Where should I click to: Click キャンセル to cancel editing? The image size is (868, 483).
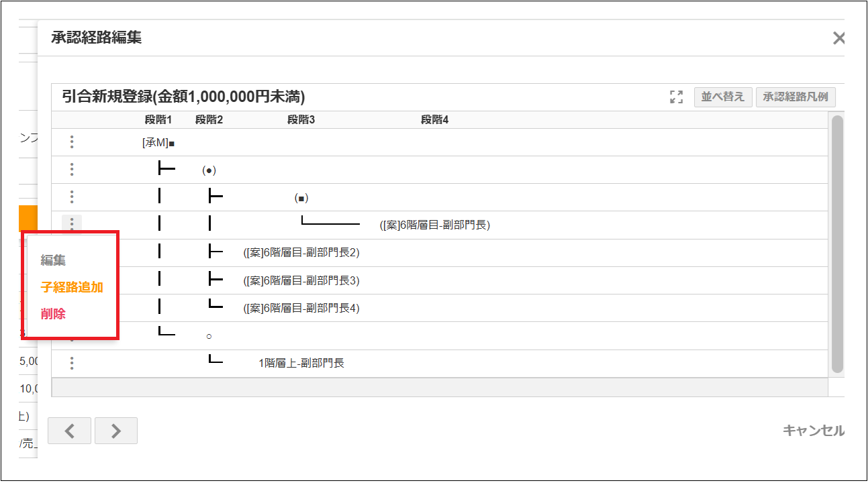click(x=813, y=431)
